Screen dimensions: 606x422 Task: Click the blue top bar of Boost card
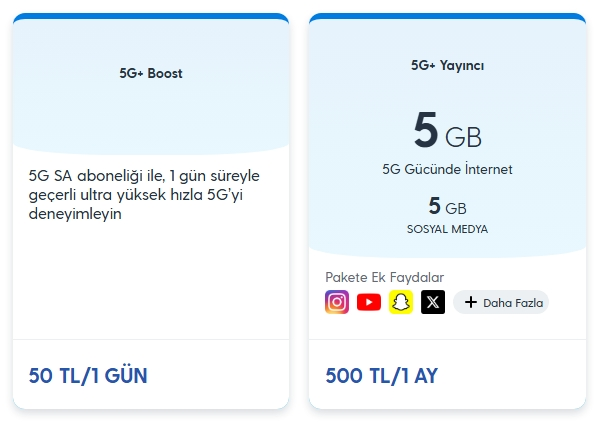(151, 16)
